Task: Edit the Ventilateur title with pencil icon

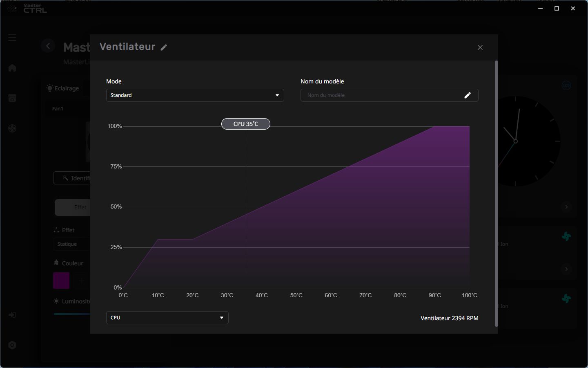Action: click(x=164, y=47)
